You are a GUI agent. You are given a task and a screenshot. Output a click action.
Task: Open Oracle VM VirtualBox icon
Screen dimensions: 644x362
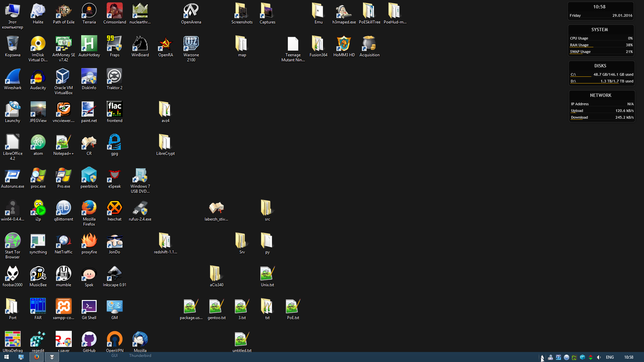tap(64, 81)
